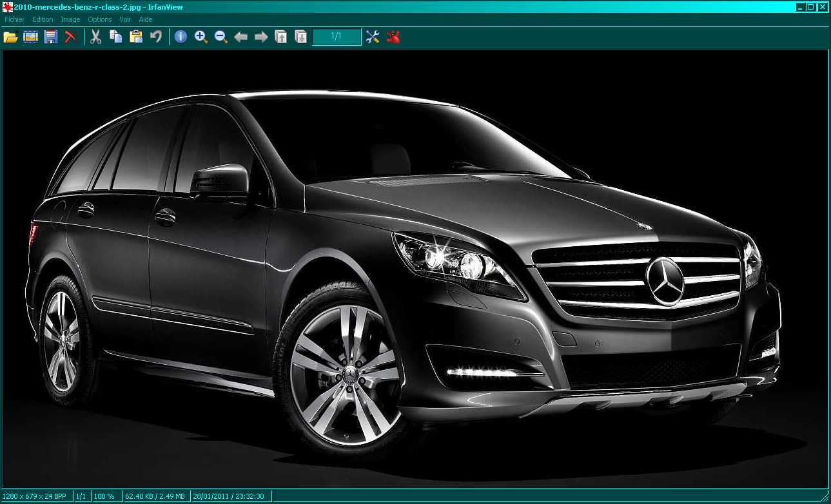Open the Fichier menu
The height and width of the screenshot is (504, 831).
point(14,19)
